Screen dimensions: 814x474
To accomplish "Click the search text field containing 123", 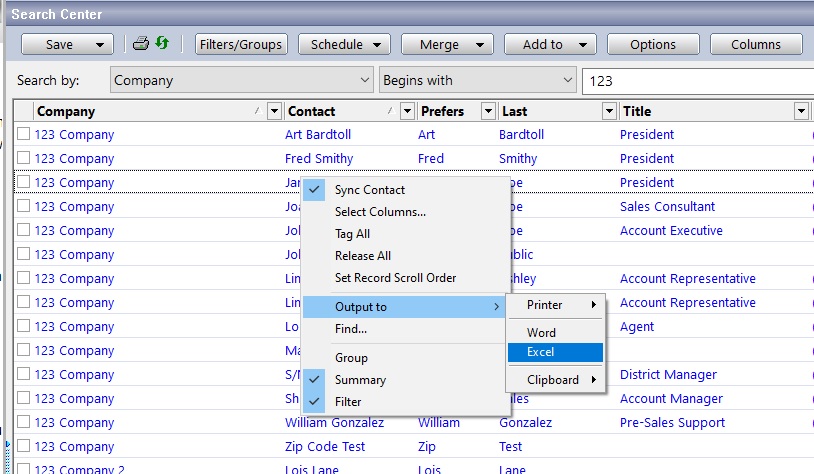I will pyautogui.click(x=695, y=80).
